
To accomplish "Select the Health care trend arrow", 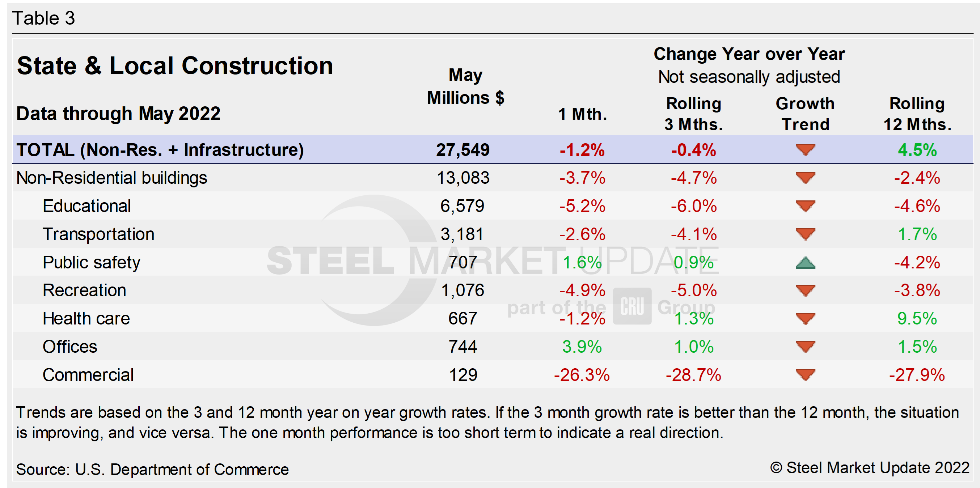I will pos(805,318).
